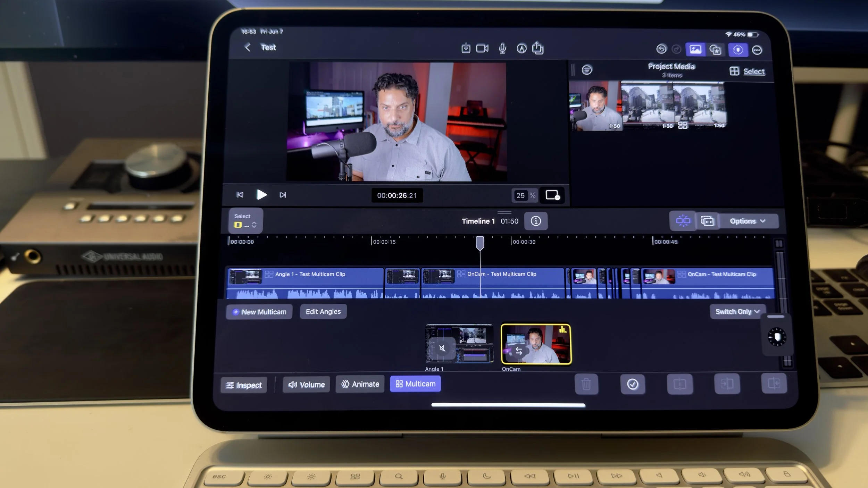The height and width of the screenshot is (488, 868).
Task: Tap the delete trash icon
Action: point(586,384)
